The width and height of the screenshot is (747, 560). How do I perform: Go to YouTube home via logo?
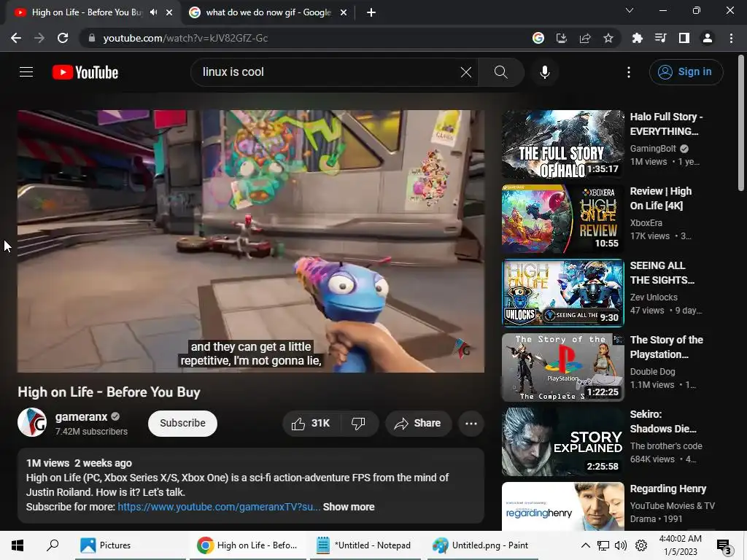click(x=85, y=72)
